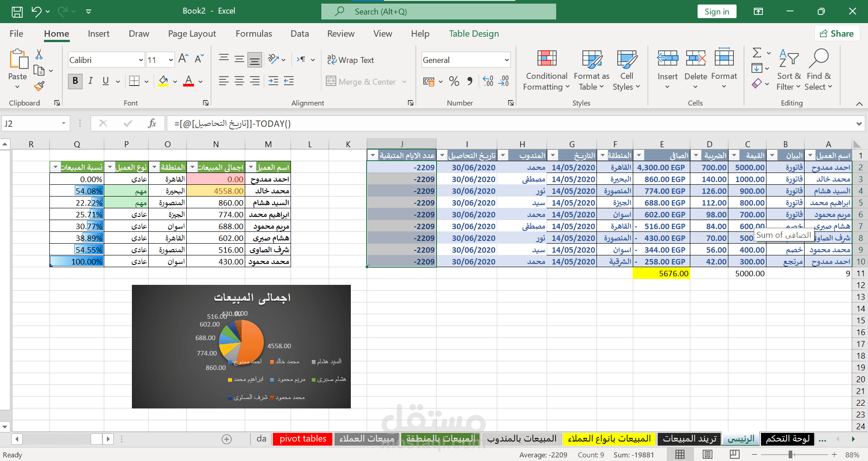Click the Sign in button
This screenshot has height=461, width=868.
(x=717, y=11)
